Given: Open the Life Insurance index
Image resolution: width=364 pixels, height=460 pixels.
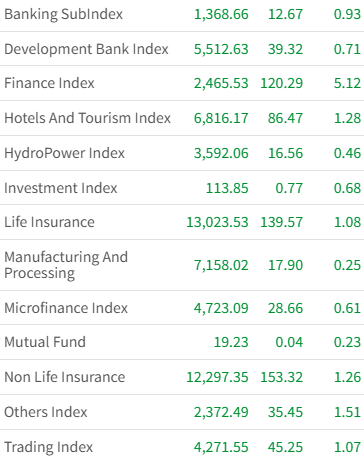Looking at the screenshot, I should pyautogui.click(x=49, y=222).
